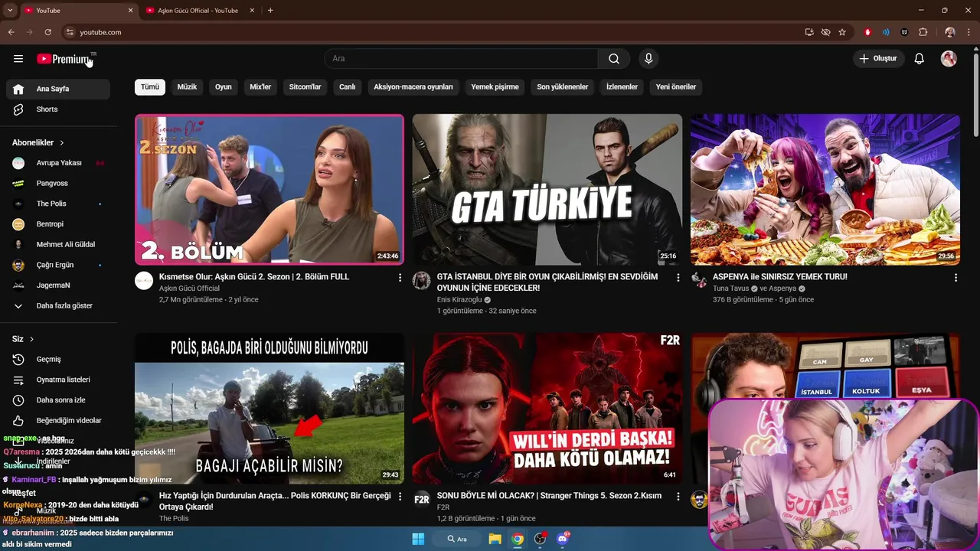Image resolution: width=980 pixels, height=551 pixels.
Task: Select the Mix'ler filter chip
Action: 260,87
